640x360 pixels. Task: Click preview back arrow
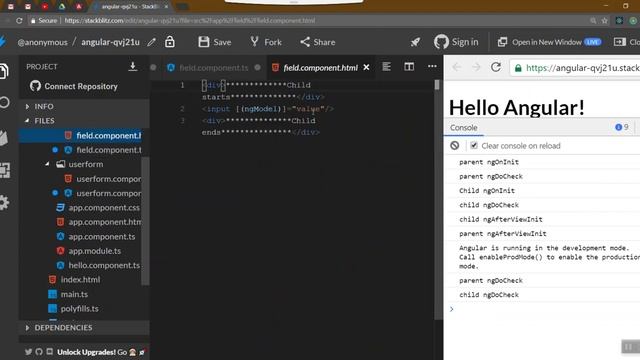pos(456,67)
